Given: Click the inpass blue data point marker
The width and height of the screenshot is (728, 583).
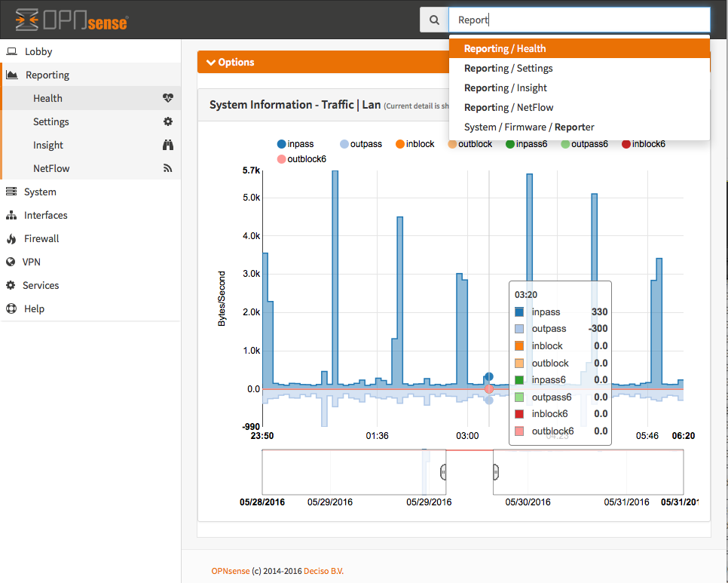Looking at the screenshot, I should click(x=489, y=376).
